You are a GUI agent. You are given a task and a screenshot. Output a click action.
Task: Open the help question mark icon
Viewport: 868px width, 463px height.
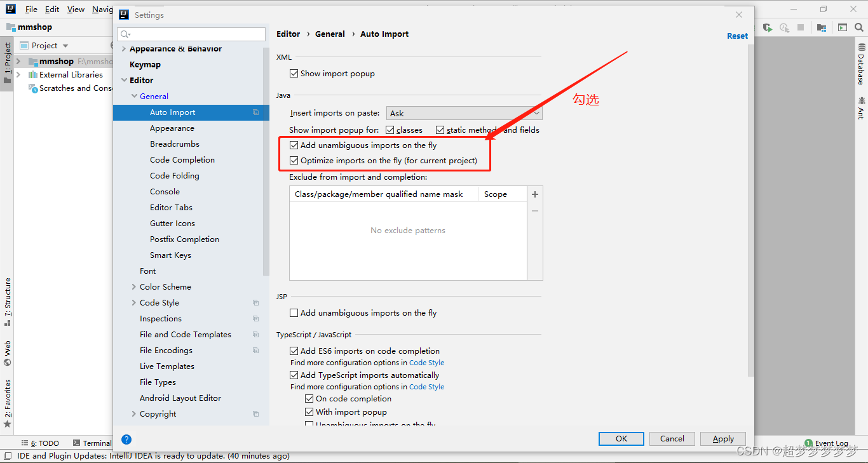coord(126,439)
